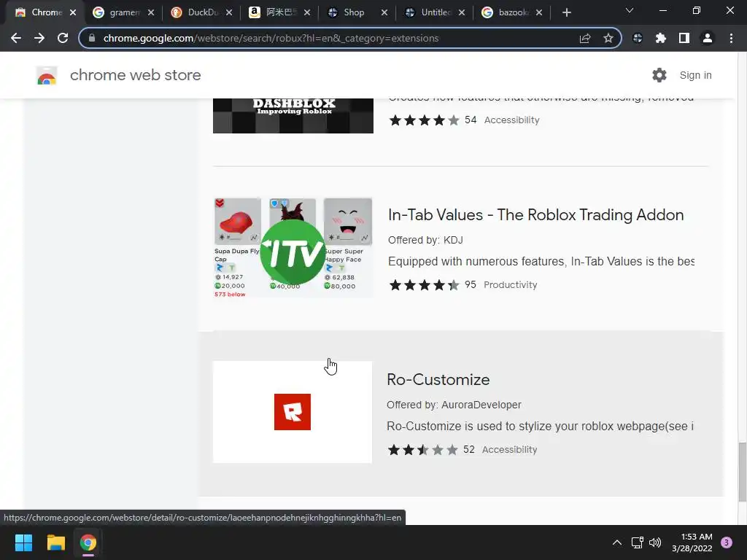
Task: Click 'Offered by: KDJ' text
Action: 425,240
